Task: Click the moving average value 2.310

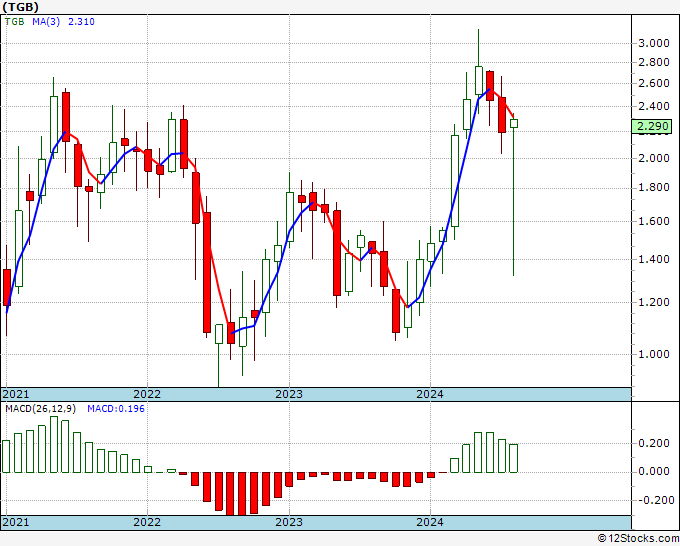Action: (x=81, y=22)
